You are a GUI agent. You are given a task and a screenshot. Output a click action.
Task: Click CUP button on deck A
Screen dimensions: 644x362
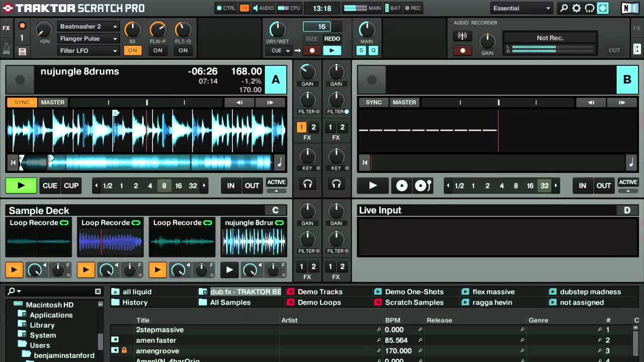71,186
